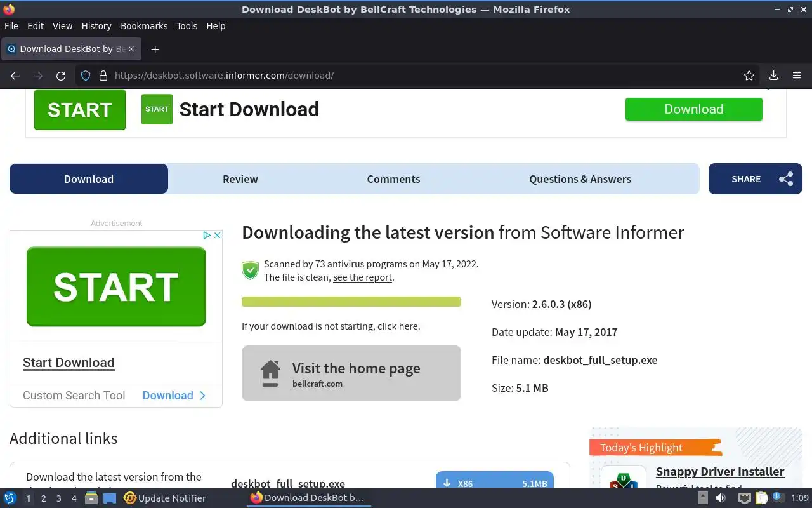Click the Today's Highlight label
The width and height of the screenshot is (812, 508).
pyautogui.click(x=641, y=448)
